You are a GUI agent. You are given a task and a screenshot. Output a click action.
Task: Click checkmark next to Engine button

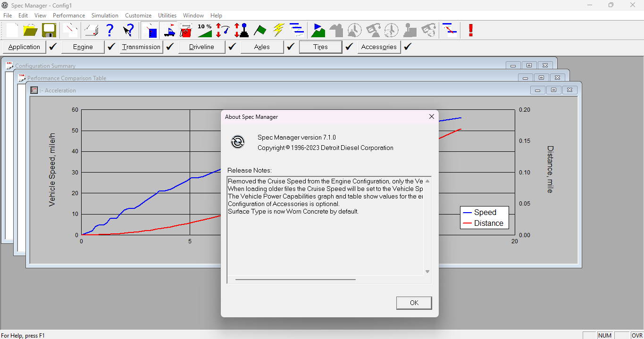pyautogui.click(x=111, y=47)
